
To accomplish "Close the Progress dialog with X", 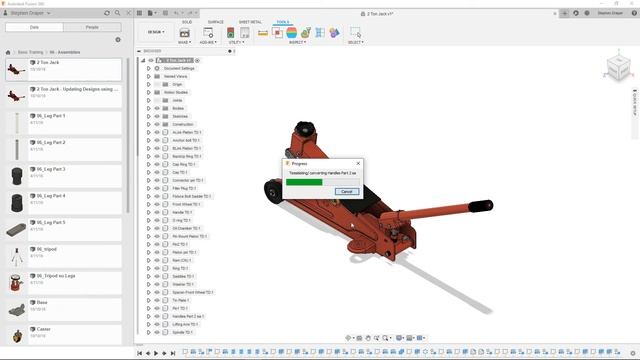I will (x=358, y=163).
